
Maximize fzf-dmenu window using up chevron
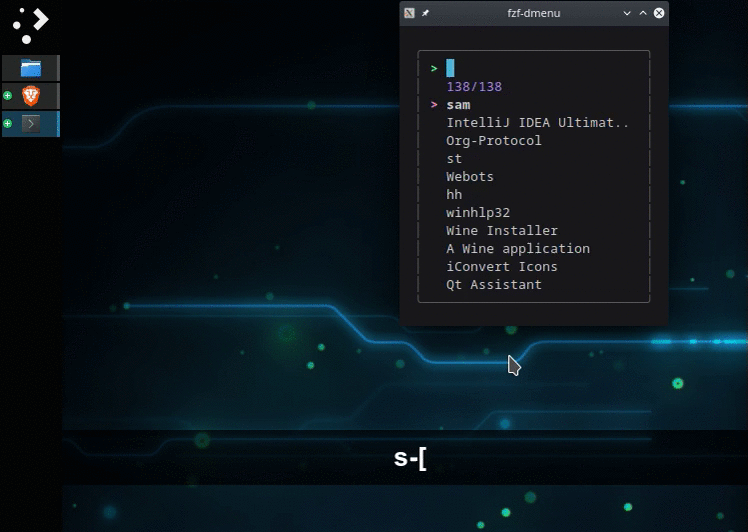tap(643, 13)
